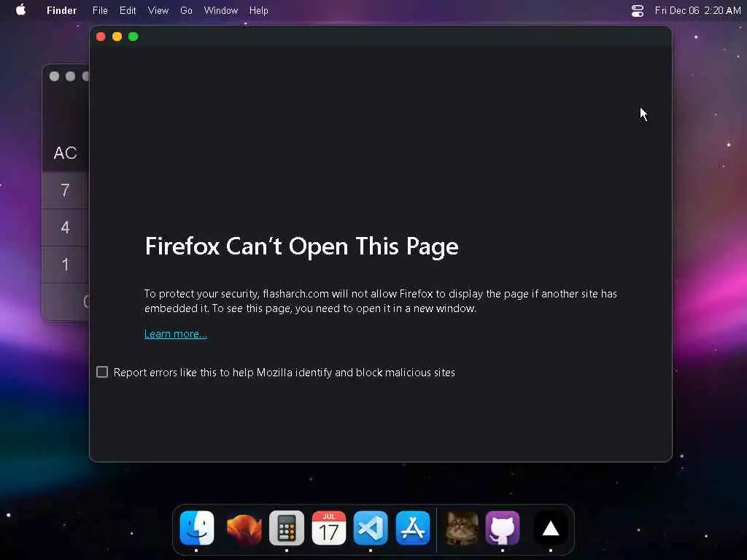Open the GitHub dock icon
This screenshot has width=747, height=560.
503,528
